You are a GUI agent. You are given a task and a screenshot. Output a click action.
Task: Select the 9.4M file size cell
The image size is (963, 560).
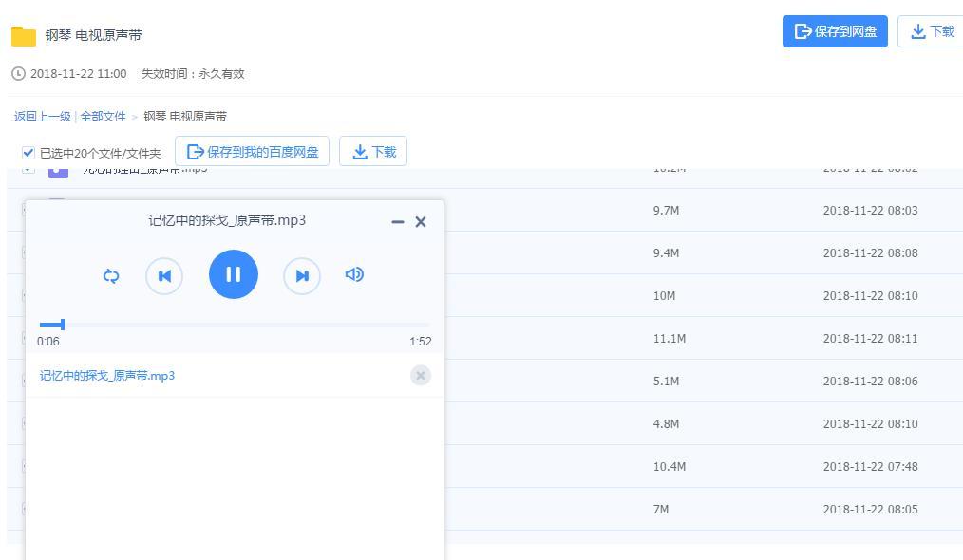coord(667,253)
